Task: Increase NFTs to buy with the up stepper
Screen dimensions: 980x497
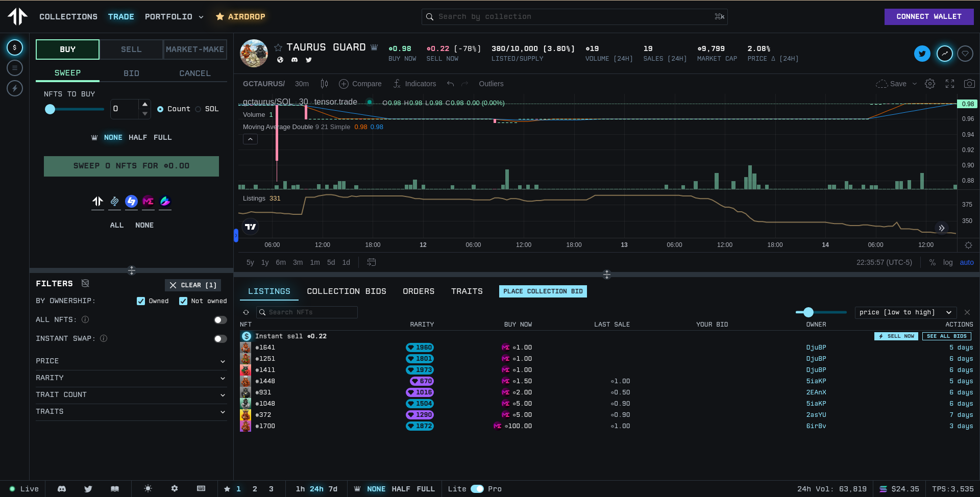Action: pos(145,104)
